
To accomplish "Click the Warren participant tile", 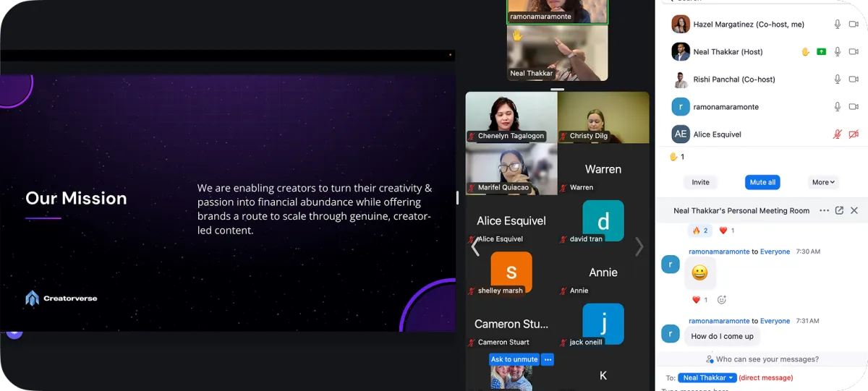I will (603, 169).
